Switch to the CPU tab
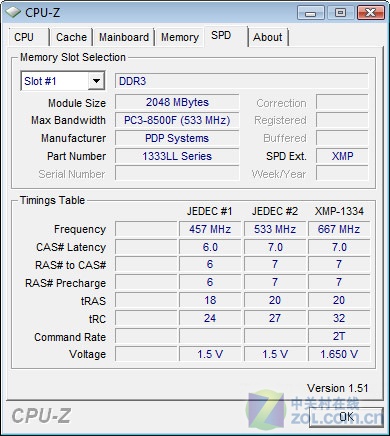Viewport: 390px width, 436px height. 29,37
